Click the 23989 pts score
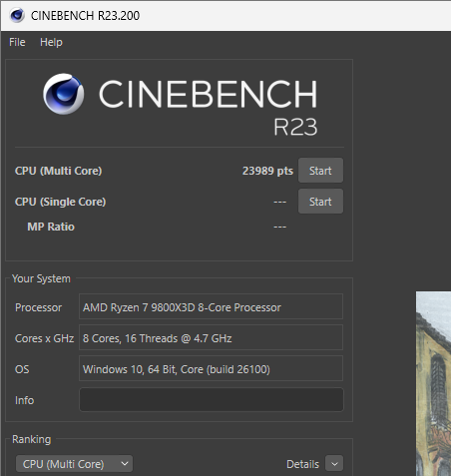The image size is (451, 476). click(x=267, y=171)
